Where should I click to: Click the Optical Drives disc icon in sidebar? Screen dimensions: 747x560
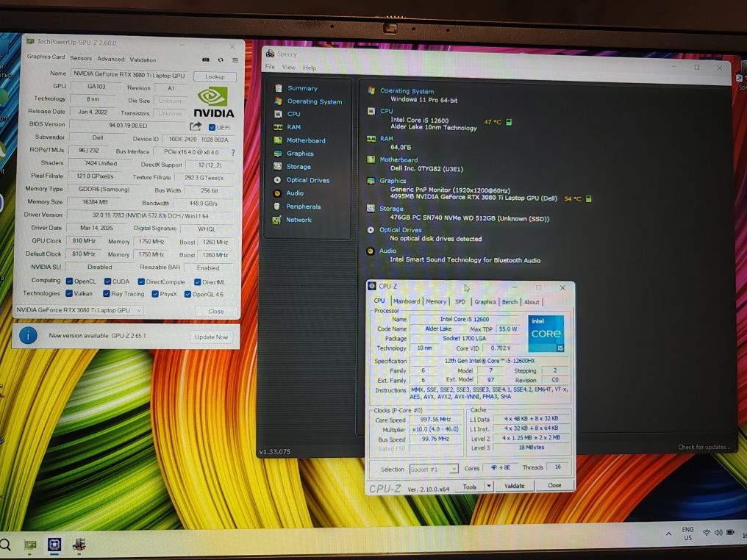tap(277, 180)
